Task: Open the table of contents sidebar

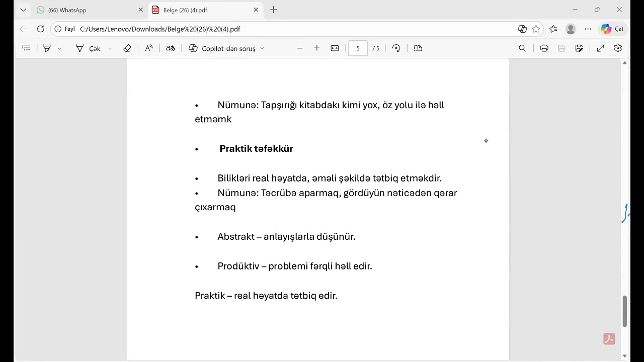Action: coord(26,48)
